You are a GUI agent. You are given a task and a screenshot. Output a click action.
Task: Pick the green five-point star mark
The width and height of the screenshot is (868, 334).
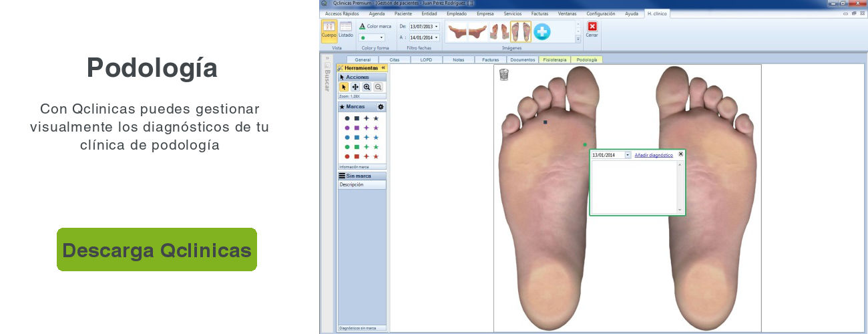375,147
